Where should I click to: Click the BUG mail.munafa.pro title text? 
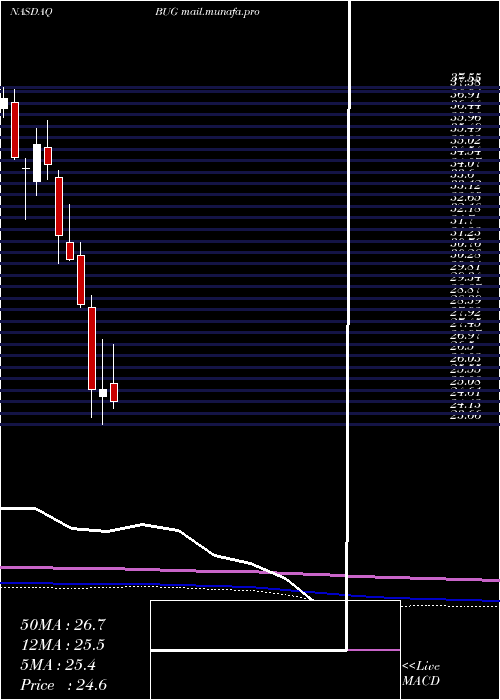(208, 12)
